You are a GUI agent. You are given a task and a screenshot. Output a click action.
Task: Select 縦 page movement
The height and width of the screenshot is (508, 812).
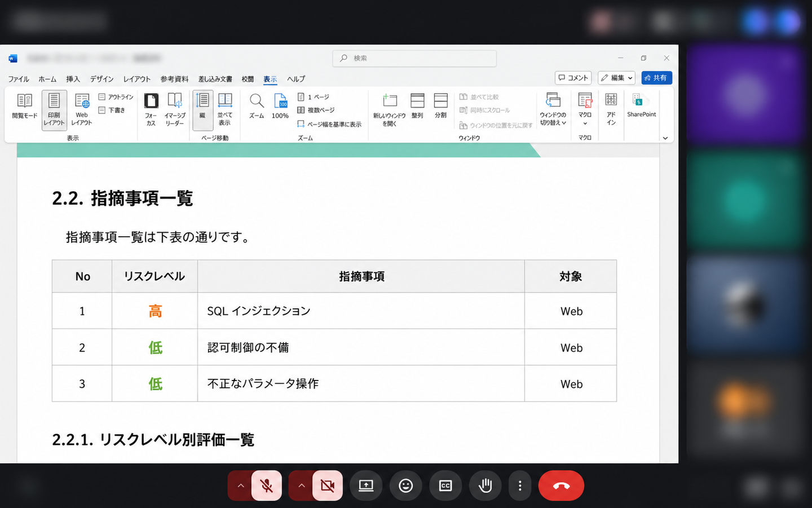tap(202, 110)
